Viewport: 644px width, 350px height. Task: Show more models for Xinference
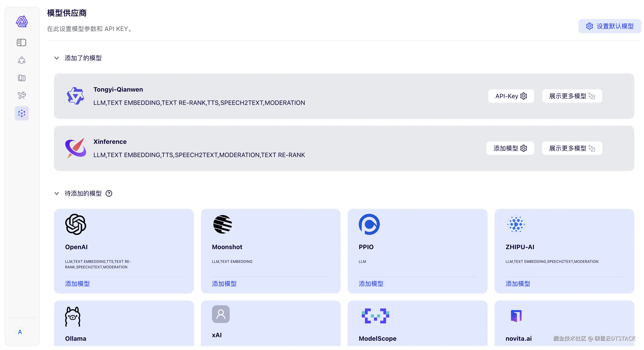[x=572, y=148]
